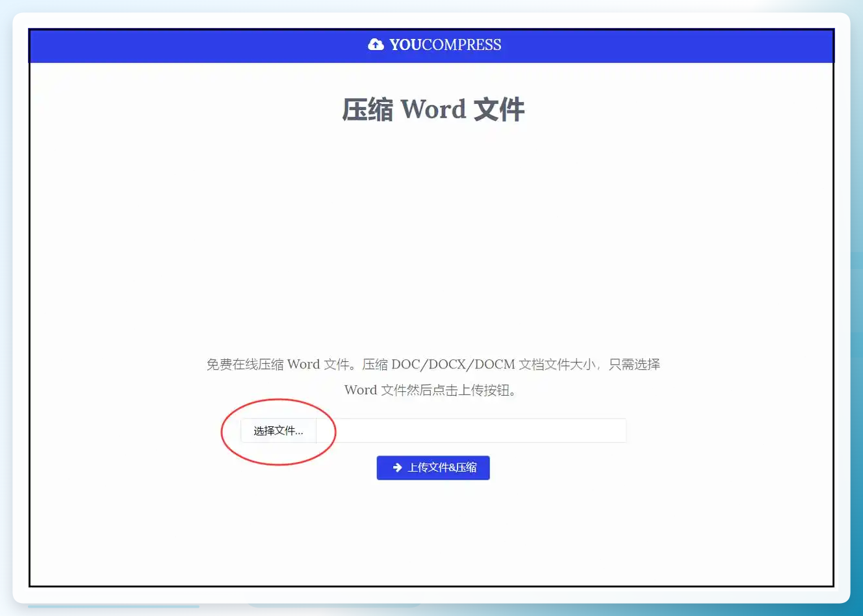Click the 选择文件... button

[x=278, y=431]
